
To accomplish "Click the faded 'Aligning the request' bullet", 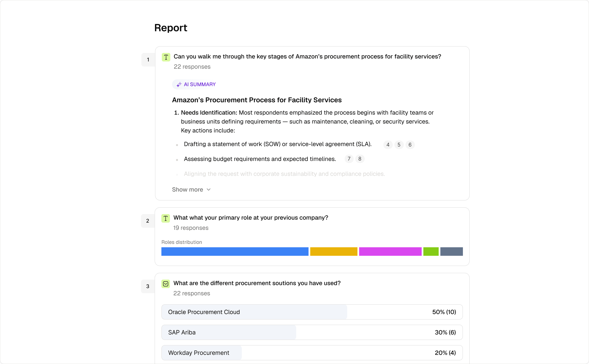I will (284, 174).
